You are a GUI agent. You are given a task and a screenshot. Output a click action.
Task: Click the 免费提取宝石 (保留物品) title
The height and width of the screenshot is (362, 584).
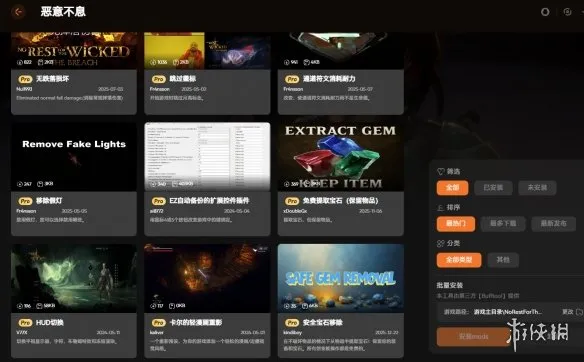click(x=340, y=201)
